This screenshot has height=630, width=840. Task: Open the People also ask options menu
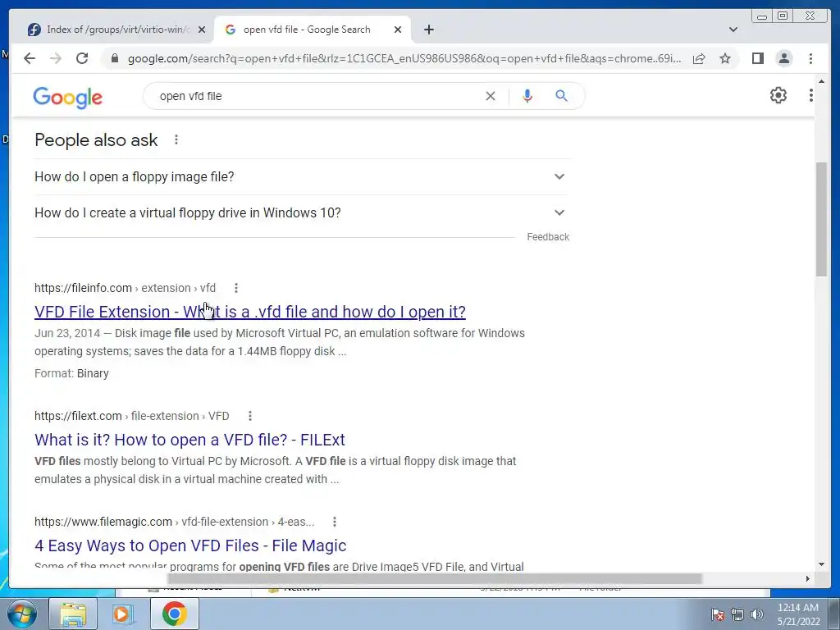176,139
